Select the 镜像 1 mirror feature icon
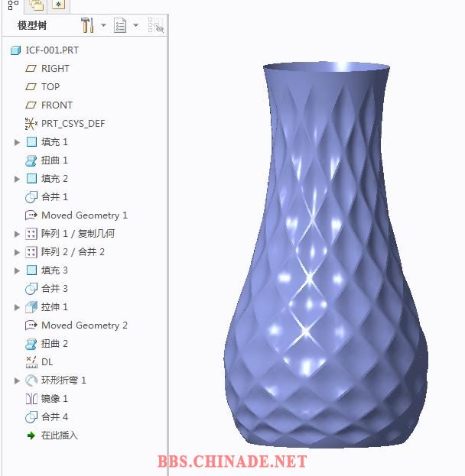 31,399
